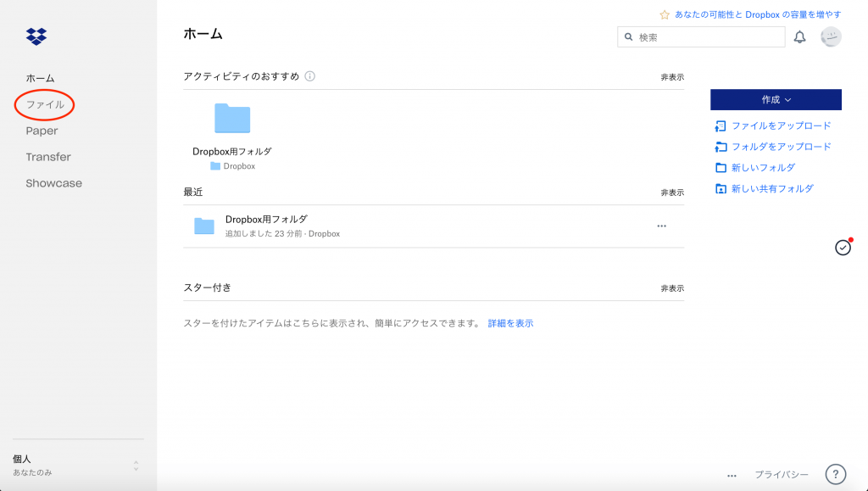Open ファイル in the sidebar
Screen dimensions: 868x491
(x=45, y=104)
